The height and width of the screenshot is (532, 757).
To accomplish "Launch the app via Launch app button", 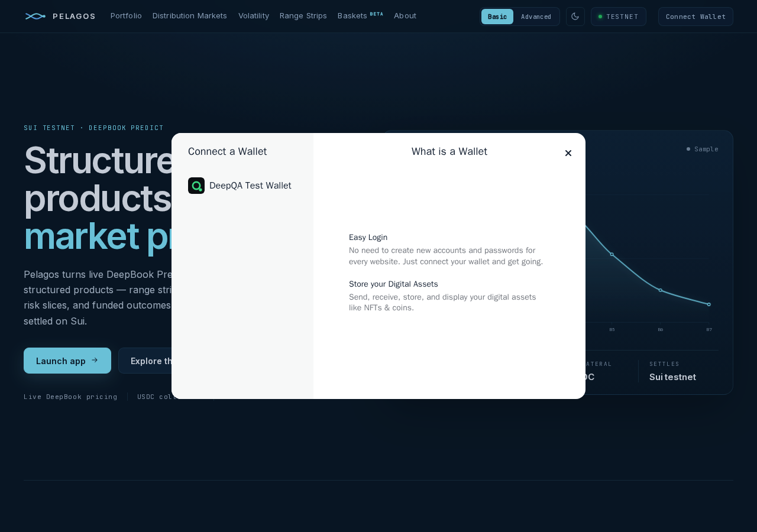I will (67, 361).
